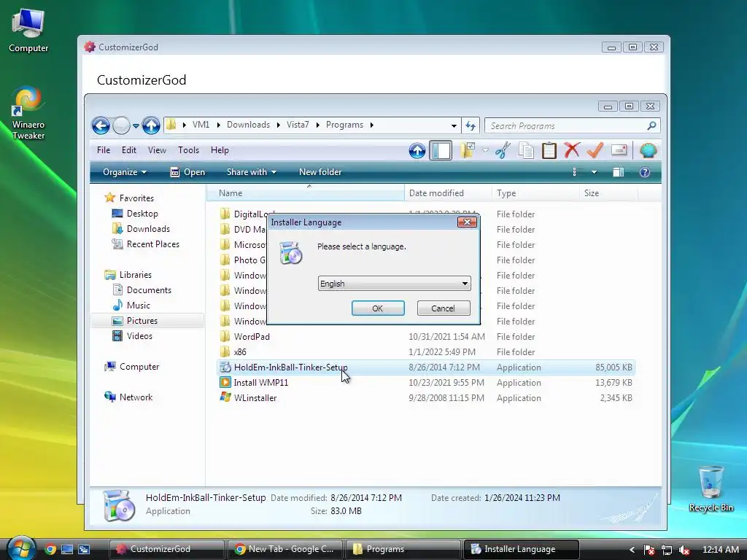Viewport: 747px width, 560px height.
Task: Click the Up arrow icon in Classic Shell toolbar
Action: pos(417,150)
